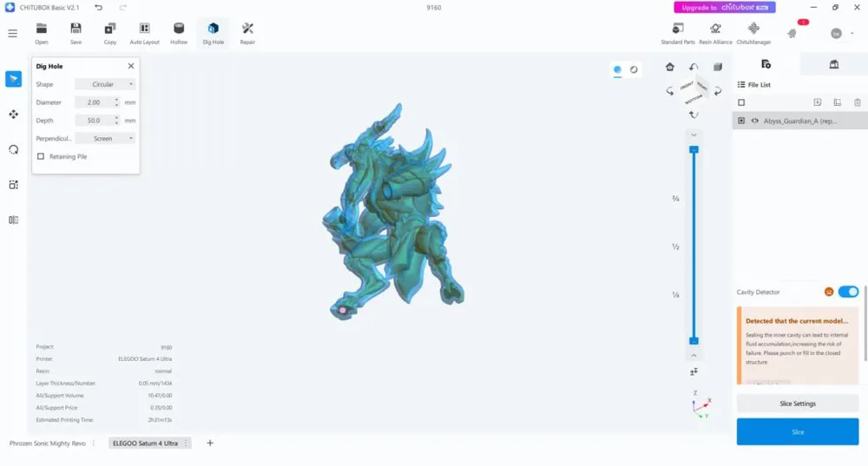
Task: Hide the Abyss_Guardian_A model via eye icon
Action: click(x=755, y=121)
